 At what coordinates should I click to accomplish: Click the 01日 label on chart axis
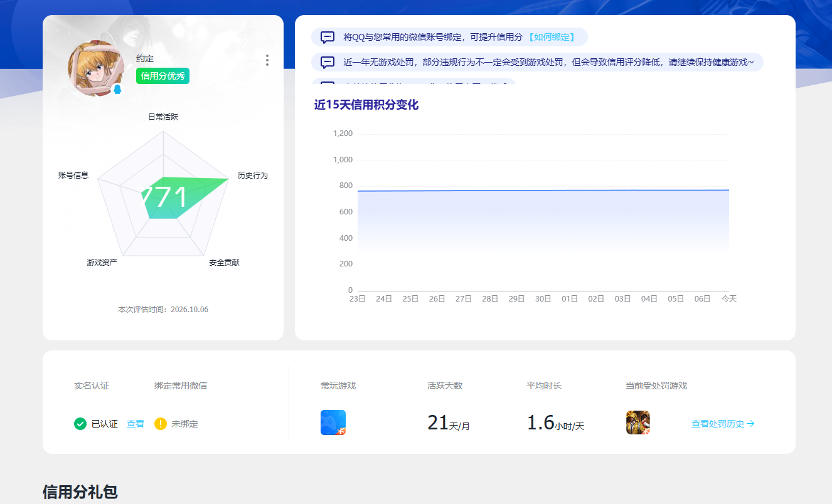tap(570, 299)
